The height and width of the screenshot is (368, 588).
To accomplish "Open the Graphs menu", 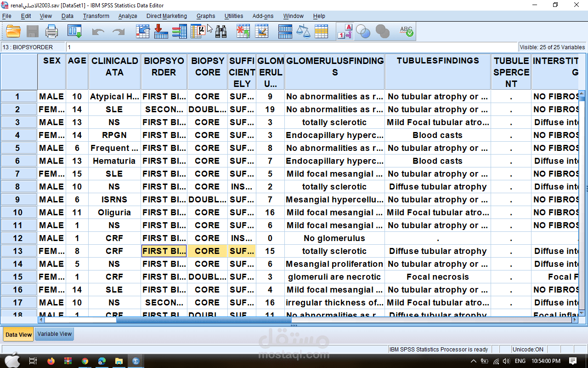I will [206, 16].
